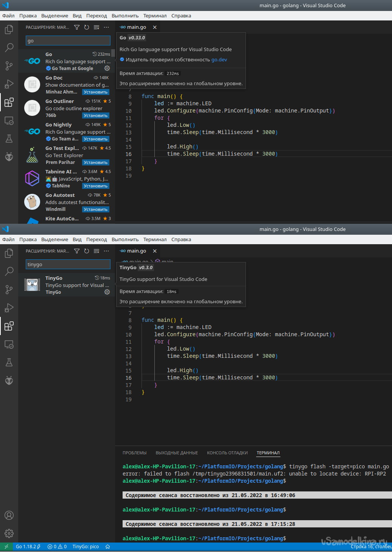The width and height of the screenshot is (392, 552).
Task: Open Search view in the upper window
Action: pyautogui.click(x=9, y=47)
